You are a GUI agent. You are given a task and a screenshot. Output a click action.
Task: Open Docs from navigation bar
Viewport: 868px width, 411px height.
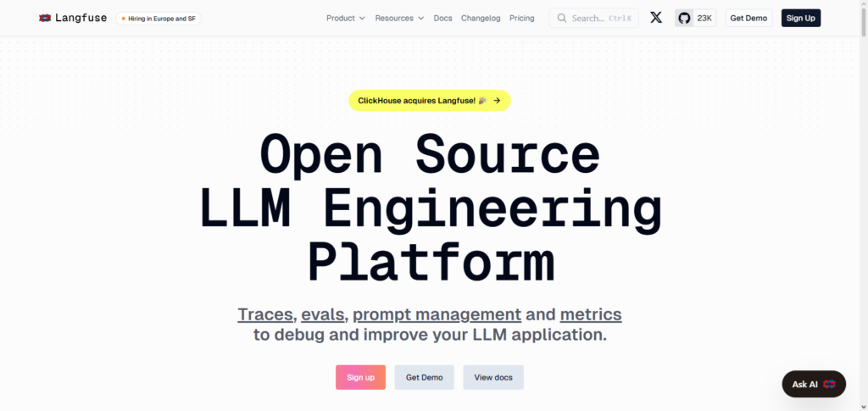click(442, 18)
